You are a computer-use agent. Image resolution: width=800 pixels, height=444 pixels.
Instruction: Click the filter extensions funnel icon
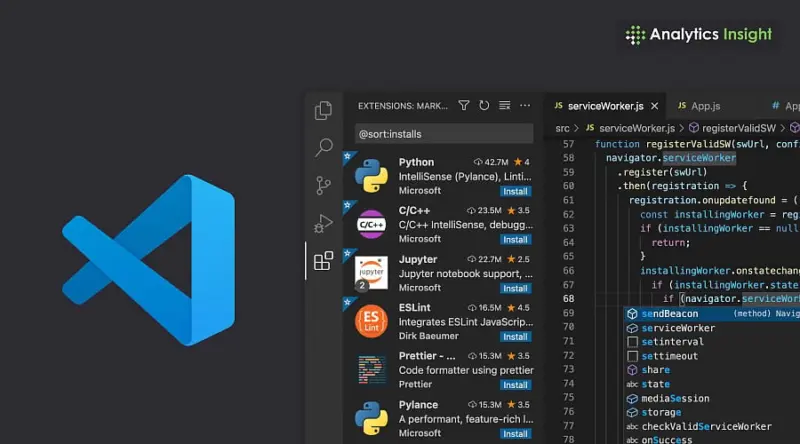point(464,105)
